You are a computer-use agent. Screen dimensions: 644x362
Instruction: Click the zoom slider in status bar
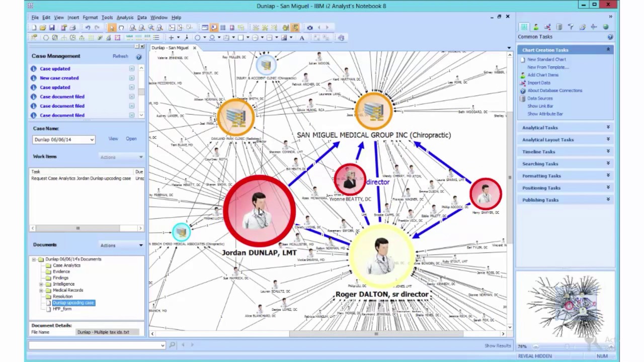566,346
